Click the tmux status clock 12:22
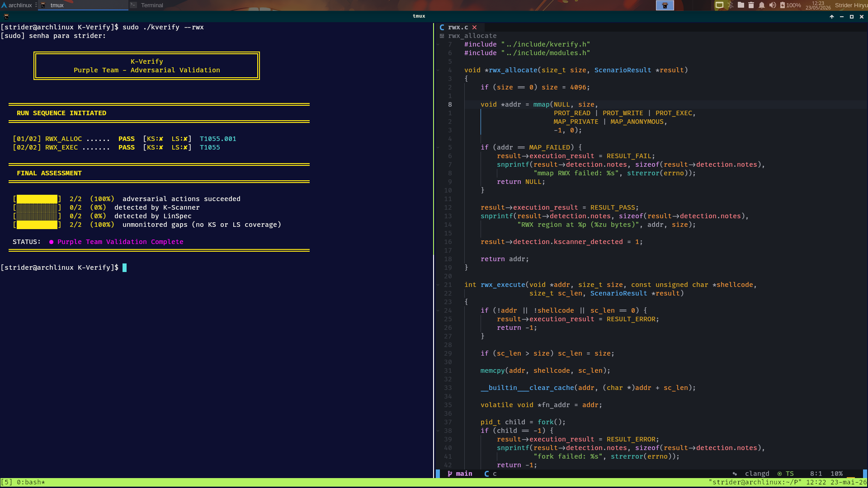The image size is (868, 488). tap(816, 482)
